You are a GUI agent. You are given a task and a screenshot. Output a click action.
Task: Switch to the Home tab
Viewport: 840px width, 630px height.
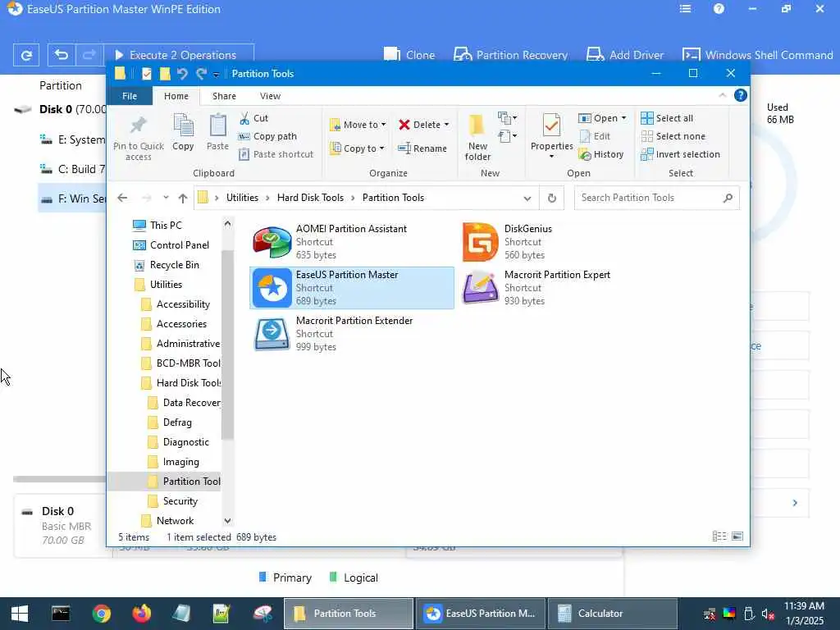coord(176,96)
